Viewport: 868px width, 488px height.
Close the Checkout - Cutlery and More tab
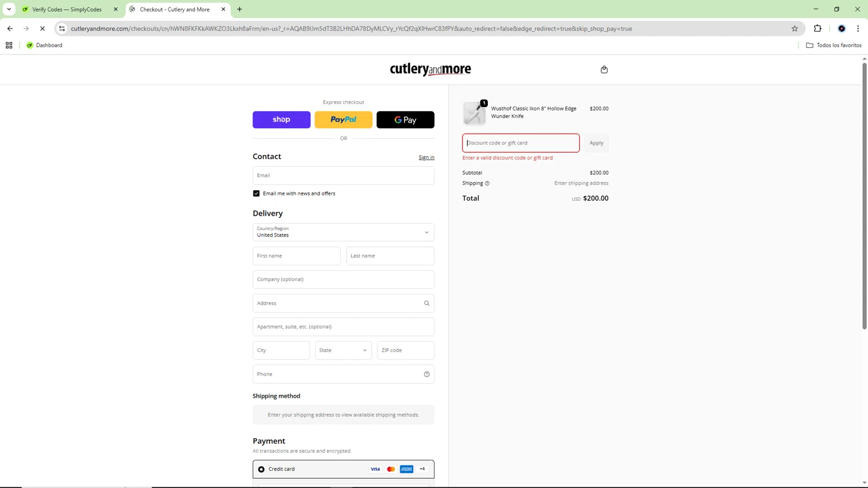223,9
